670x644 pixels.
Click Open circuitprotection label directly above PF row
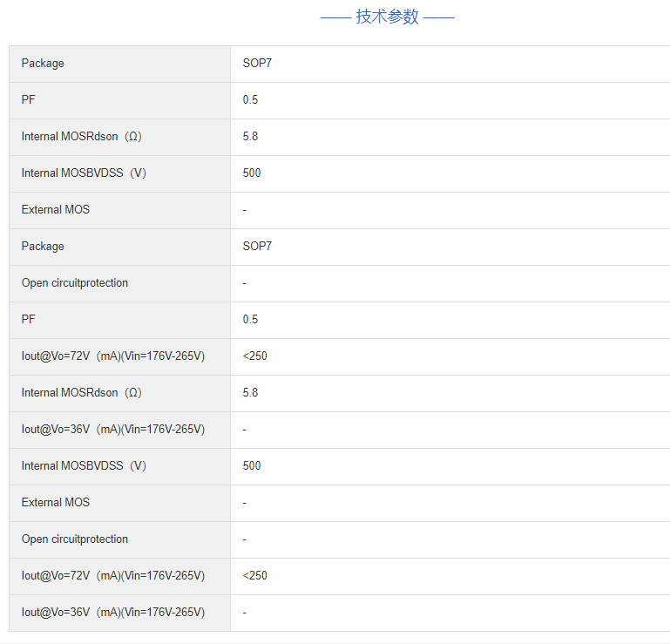75,283
